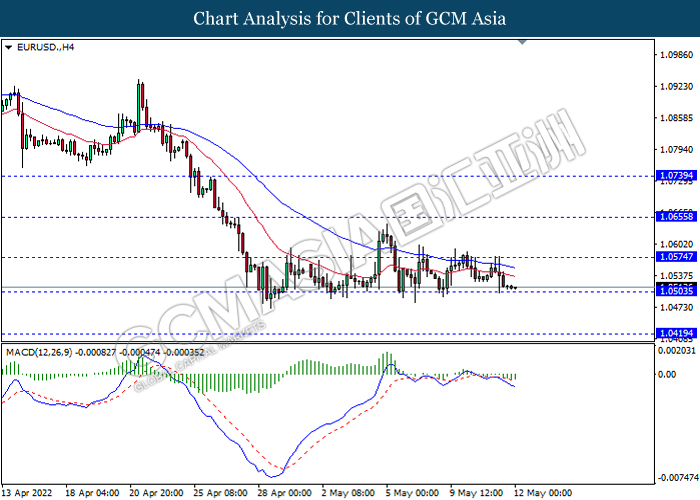Click the 20 Apr 20:00 time label
The height and width of the screenshot is (500, 700).
156,493
